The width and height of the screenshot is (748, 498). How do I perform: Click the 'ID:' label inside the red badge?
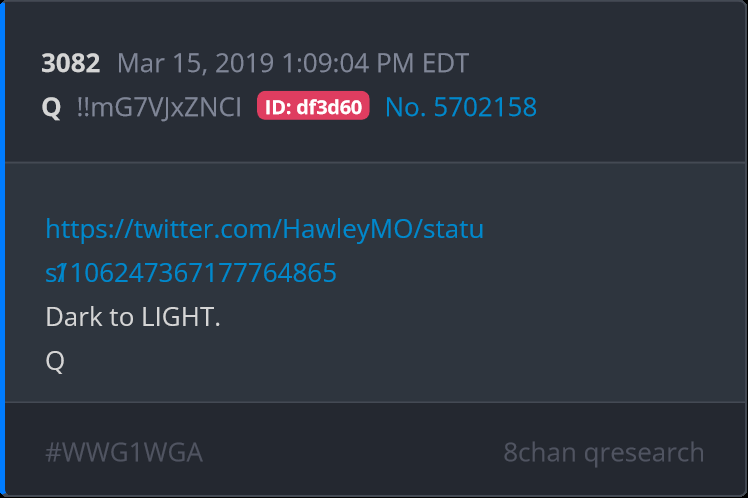point(278,107)
